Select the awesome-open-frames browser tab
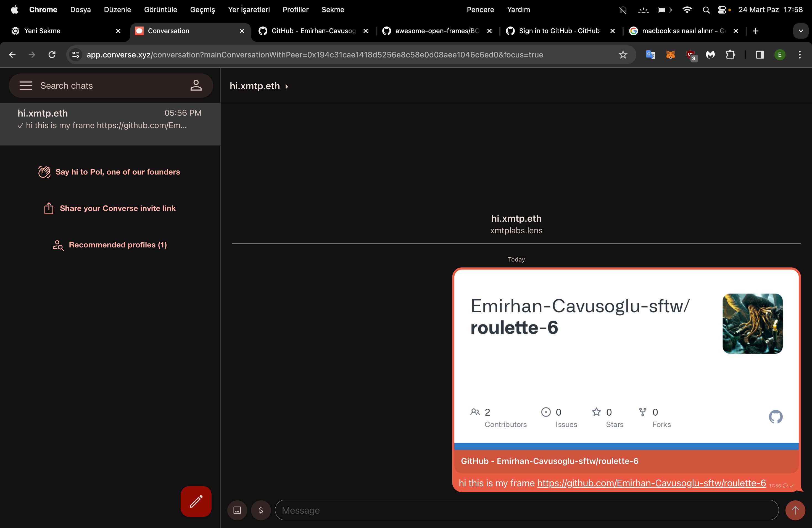Screen dimensions: 812x528 pos(436,31)
